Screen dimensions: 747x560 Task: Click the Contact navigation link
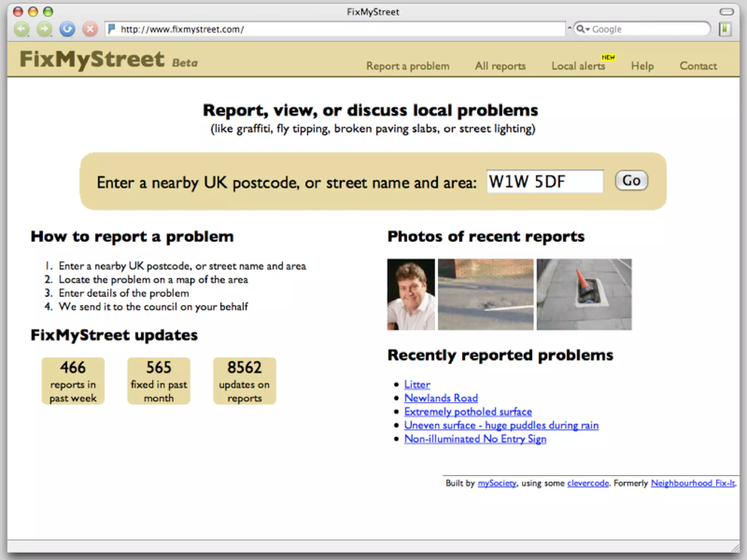698,66
